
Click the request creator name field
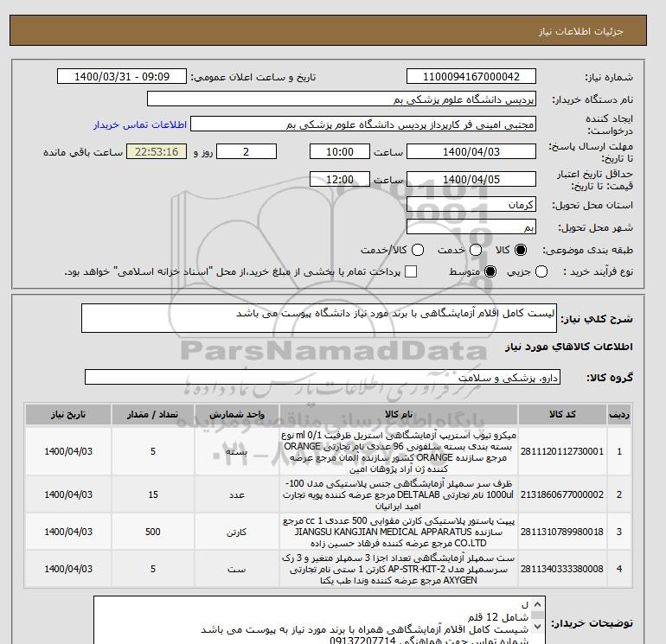[363, 124]
